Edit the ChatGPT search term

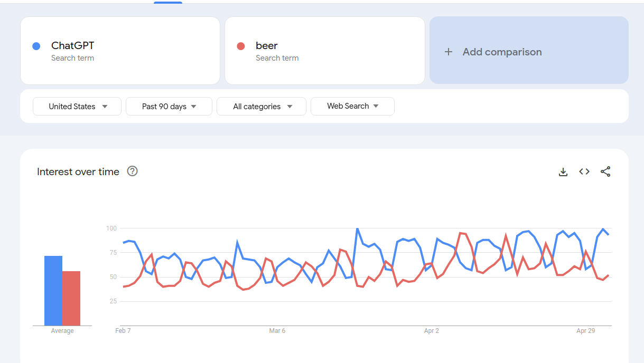pyautogui.click(x=120, y=51)
